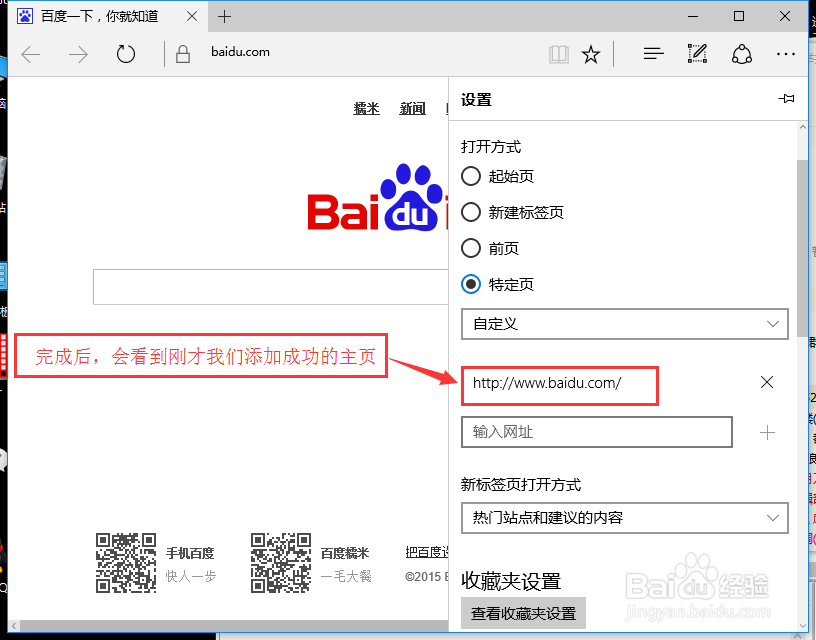Click the 手机百度 QR code
816x640 pixels.
point(126,563)
